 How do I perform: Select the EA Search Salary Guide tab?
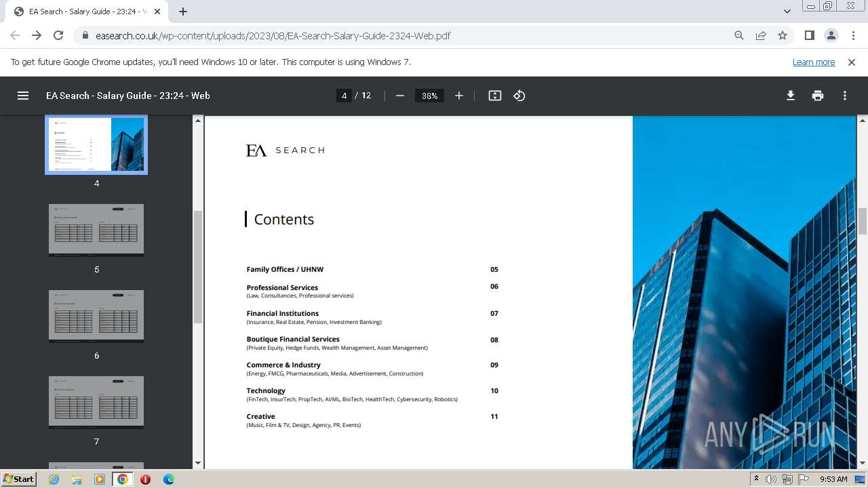[88, 12]
